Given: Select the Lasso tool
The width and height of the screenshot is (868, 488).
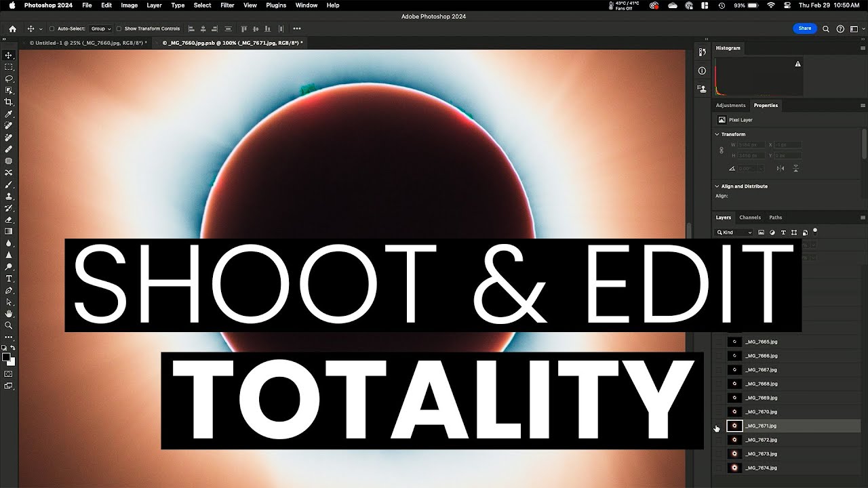Looking at the screenshot, I should (9, 79).
